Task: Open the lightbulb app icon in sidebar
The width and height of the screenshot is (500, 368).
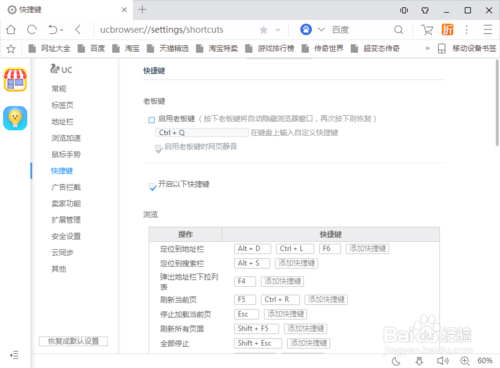Action: [15, 118]
